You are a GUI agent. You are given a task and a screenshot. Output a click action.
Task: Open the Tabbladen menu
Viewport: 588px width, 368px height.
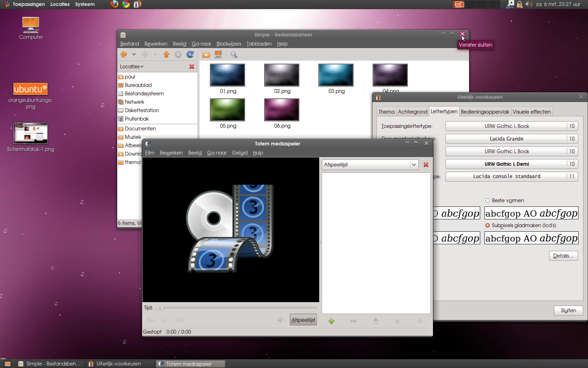coord(259,44)
